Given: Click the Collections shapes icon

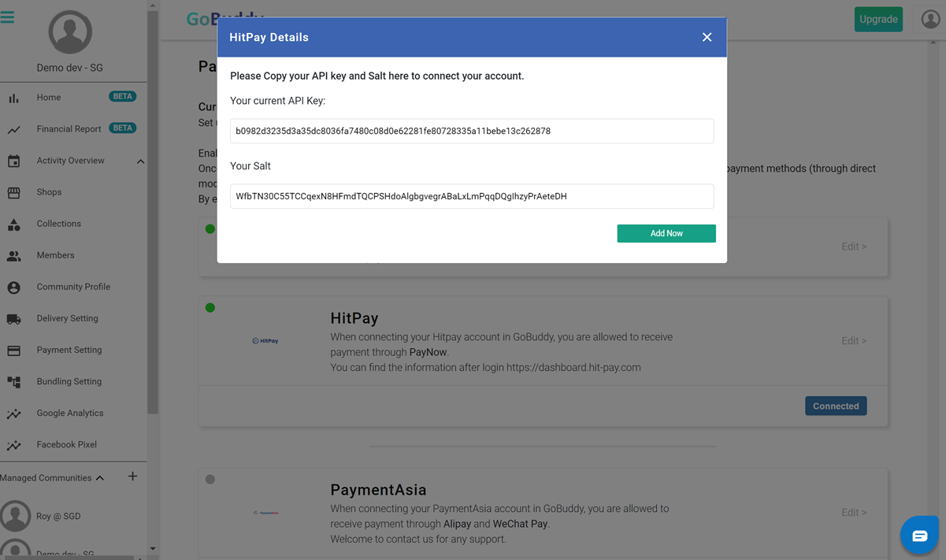Looking at the screenshot, I should [x=13, y=224].
